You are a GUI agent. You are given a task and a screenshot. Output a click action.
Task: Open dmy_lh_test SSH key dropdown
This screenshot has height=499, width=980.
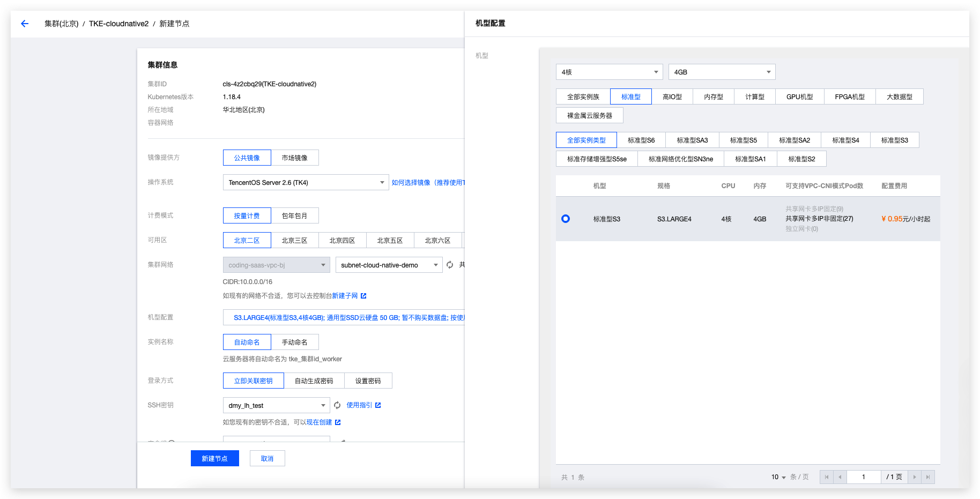tap(277, 405)
